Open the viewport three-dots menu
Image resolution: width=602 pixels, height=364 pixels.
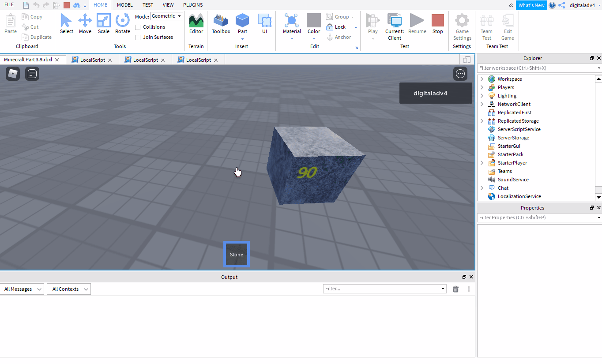[460, 74]
